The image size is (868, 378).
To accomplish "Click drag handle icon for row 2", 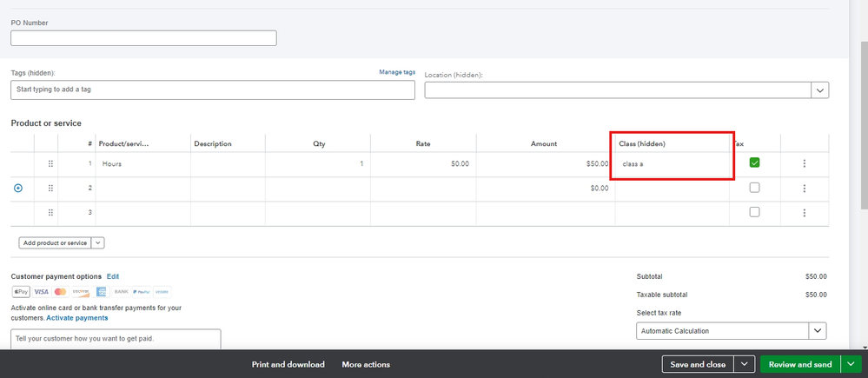I will 50,188.
